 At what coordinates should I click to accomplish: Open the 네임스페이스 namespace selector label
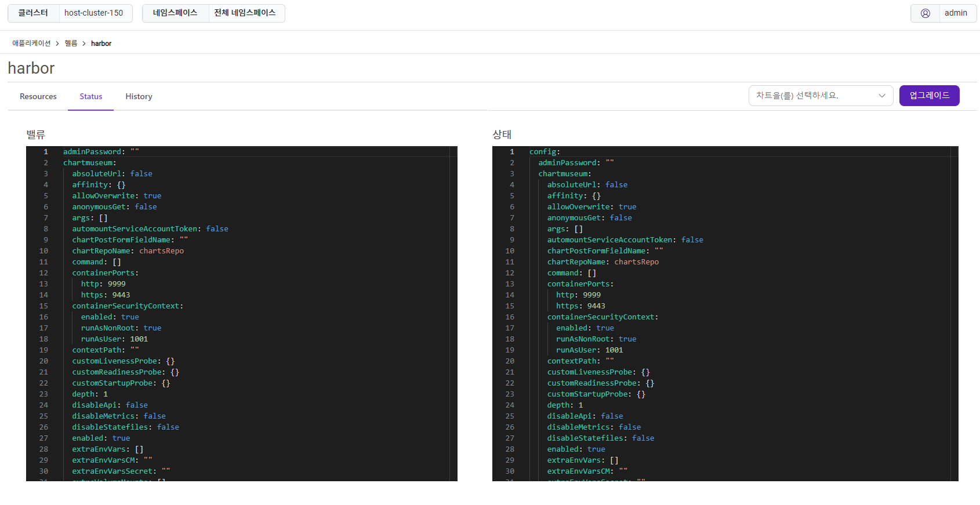(175, 13)
